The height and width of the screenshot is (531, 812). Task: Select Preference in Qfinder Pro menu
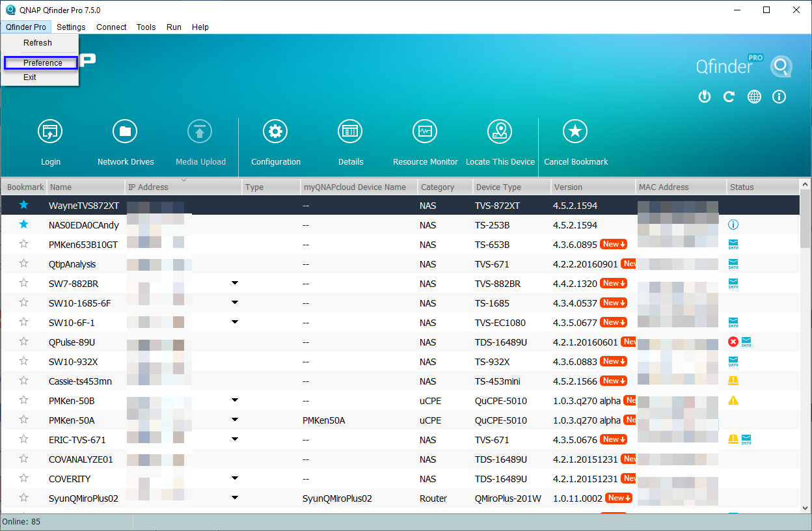(x=41, y=62)
